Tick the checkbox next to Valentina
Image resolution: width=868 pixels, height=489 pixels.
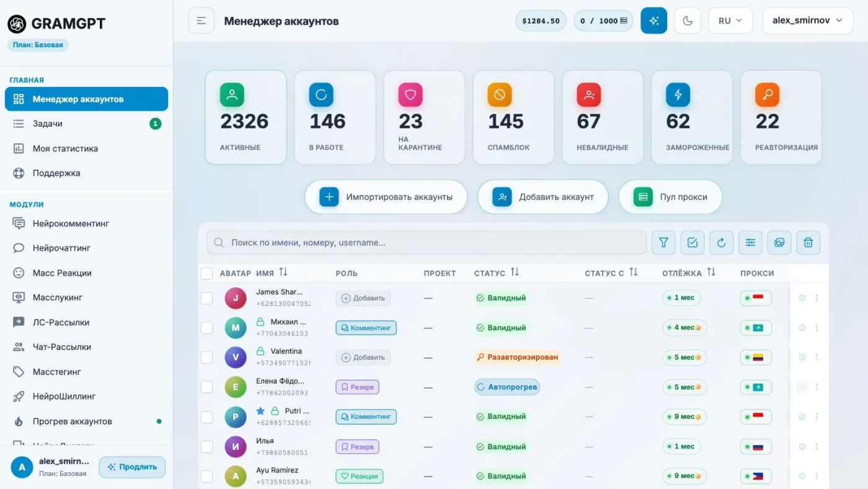206,357
